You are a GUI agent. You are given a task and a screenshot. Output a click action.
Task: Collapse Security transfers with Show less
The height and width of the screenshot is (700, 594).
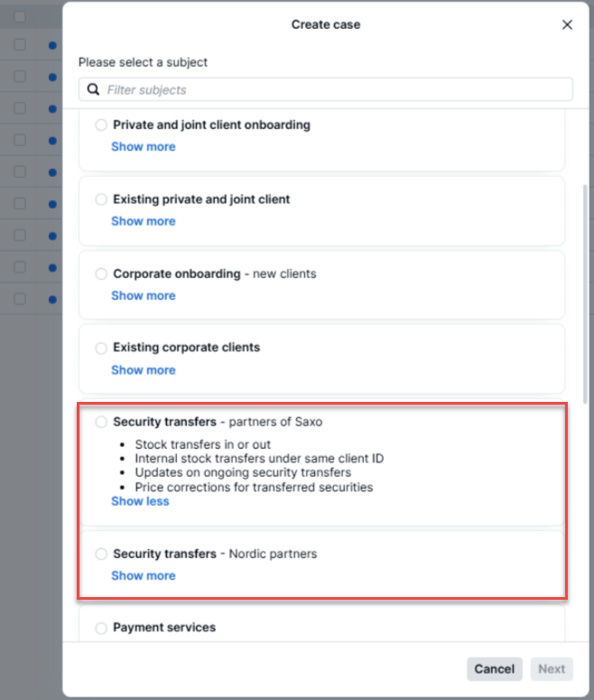coord(140,501)
